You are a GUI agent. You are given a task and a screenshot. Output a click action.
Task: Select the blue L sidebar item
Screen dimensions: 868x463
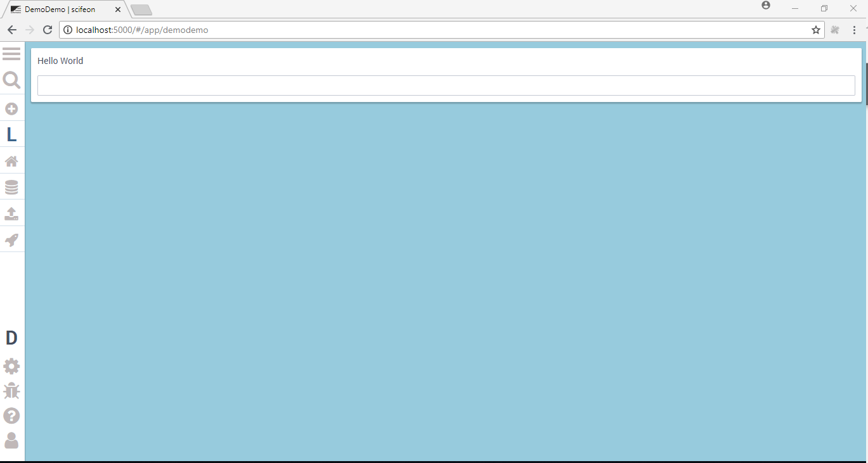coord(11,135)
